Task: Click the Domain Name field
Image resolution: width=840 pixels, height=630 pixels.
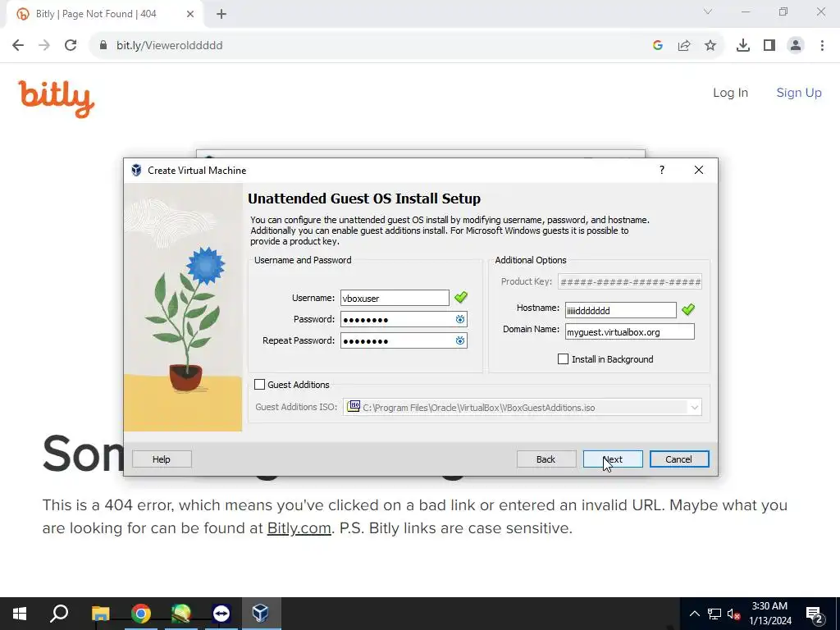Action: [629, 331]
